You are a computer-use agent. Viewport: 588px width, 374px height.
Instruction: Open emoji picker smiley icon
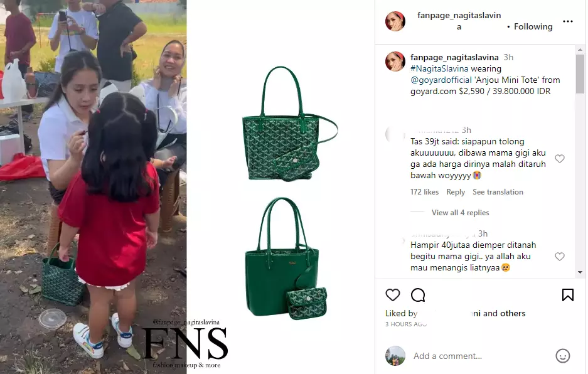coord(562,356)
